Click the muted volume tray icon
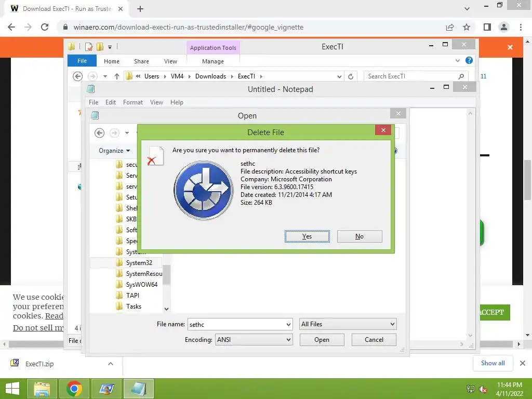The width and height of the screenshot is (532, 399). 483,389
